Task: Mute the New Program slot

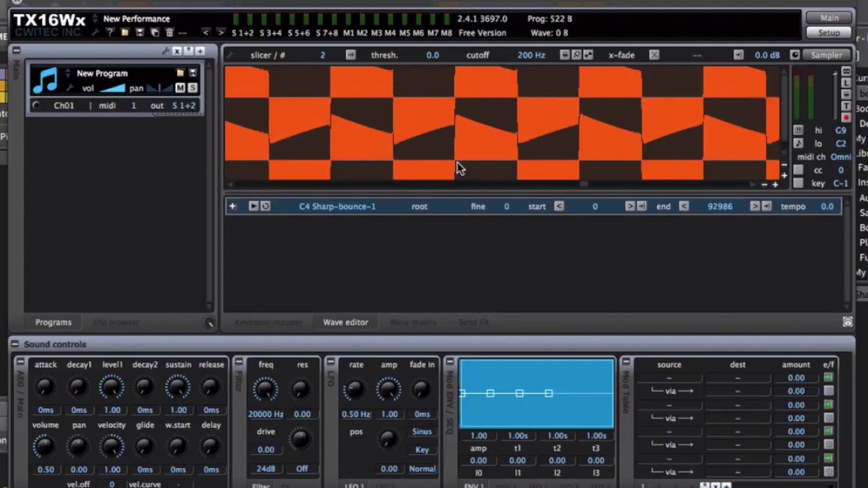Action: (180, 88)
